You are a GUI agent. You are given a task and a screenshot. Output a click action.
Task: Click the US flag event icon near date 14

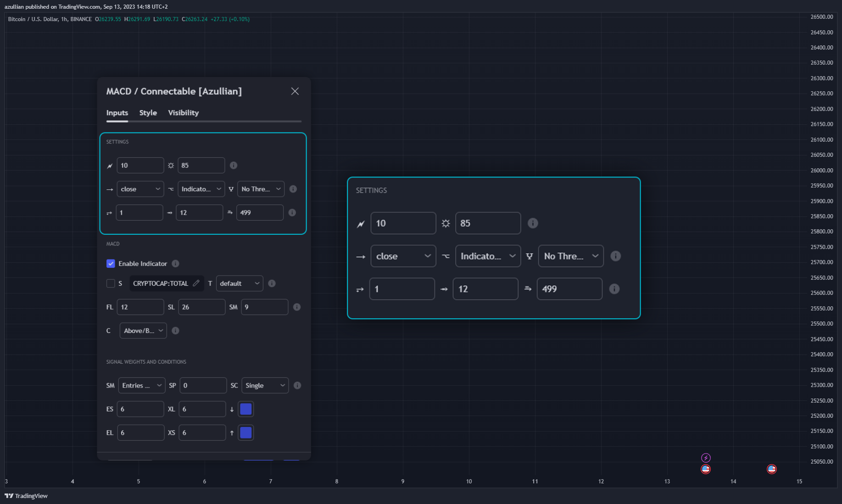tap(772, 469)
